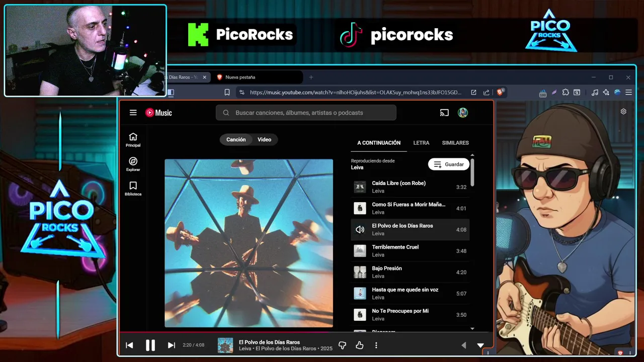Click the search songs input field
This screenshot has width=644, height=362.
(x=306, y=113)
